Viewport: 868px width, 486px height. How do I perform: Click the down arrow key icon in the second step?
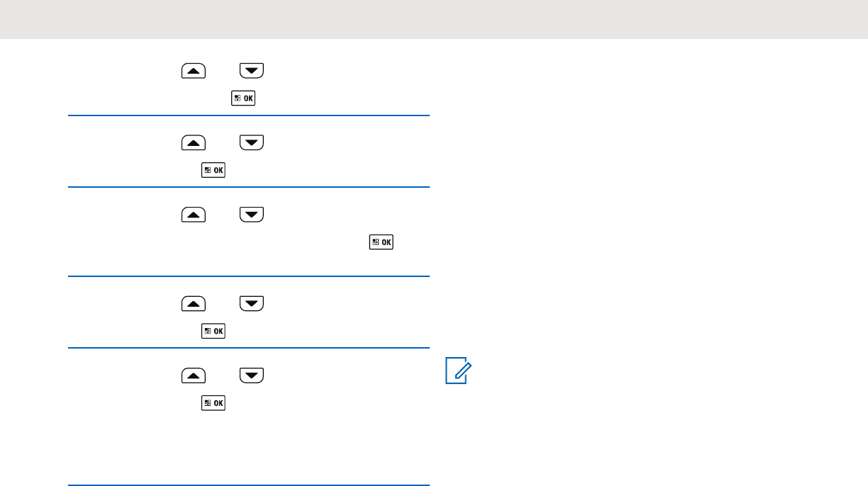tap(251, 142)
